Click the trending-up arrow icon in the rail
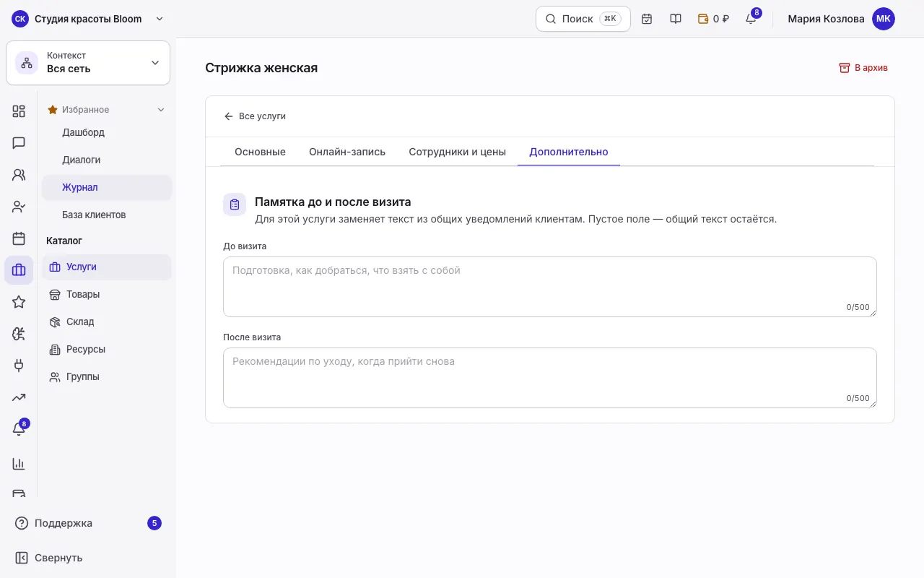Screen dimensions: 924x578 click(x=19, y=397)
